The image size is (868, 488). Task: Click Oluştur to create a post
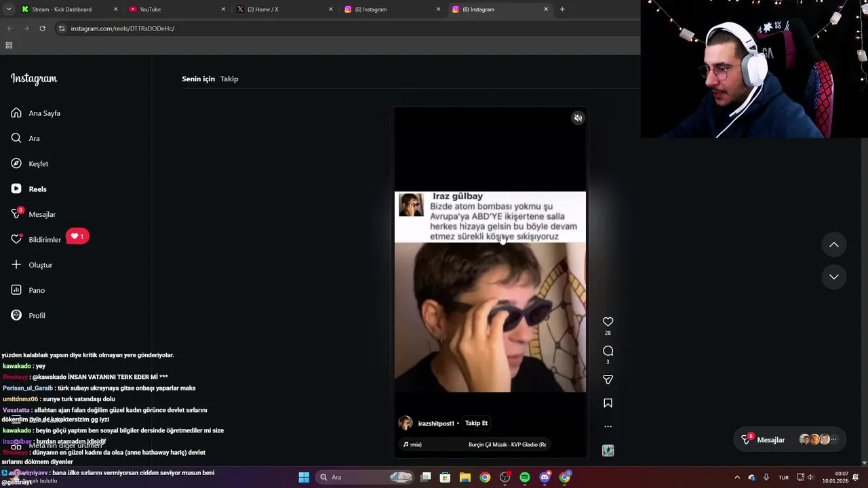point(32,265)
